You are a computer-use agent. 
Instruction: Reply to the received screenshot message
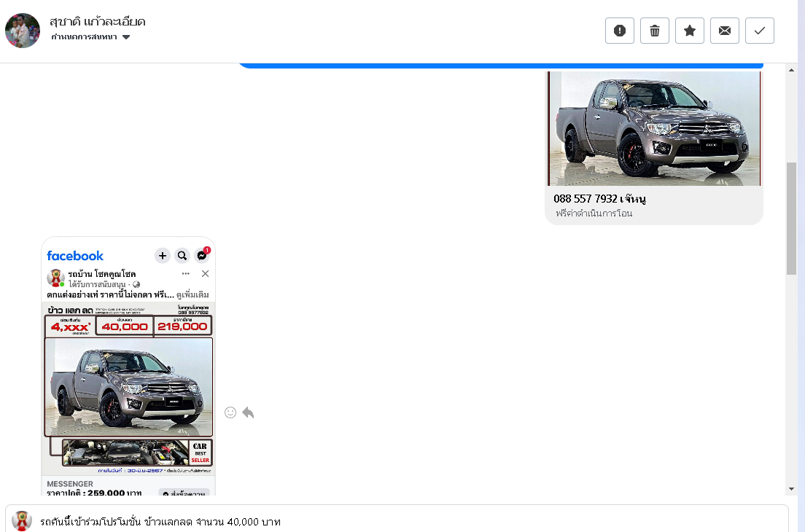click(248, 412)
